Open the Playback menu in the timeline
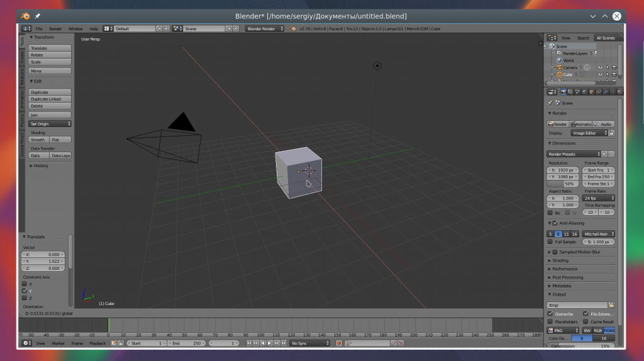The width and height of the screenshot is (644, 361). point(97,343)
